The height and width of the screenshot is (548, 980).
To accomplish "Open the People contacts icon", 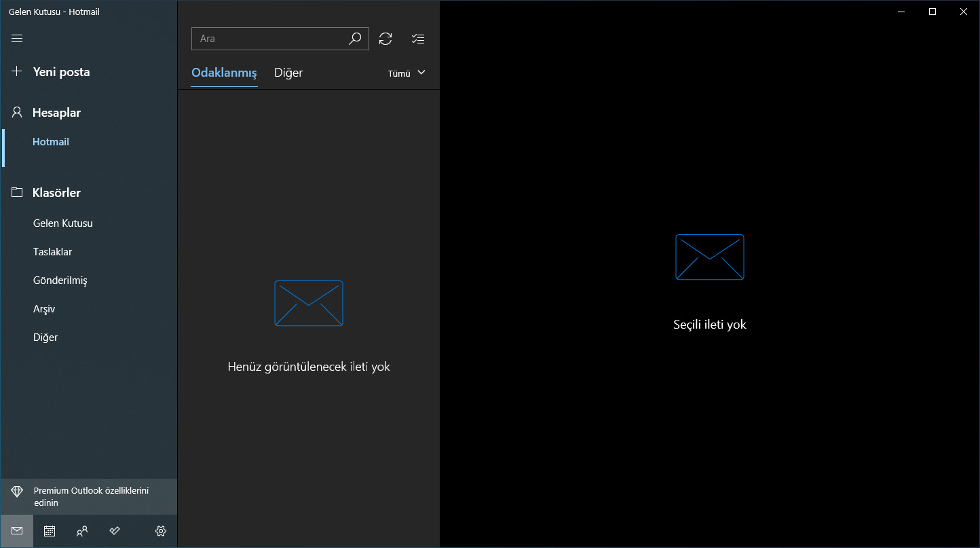I will tap(82, 531).
